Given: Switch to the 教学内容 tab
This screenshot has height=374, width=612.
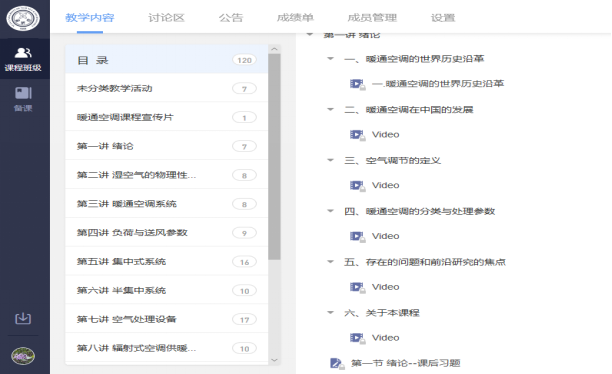Looking at the screenshot, I should (x=90, y=18).
